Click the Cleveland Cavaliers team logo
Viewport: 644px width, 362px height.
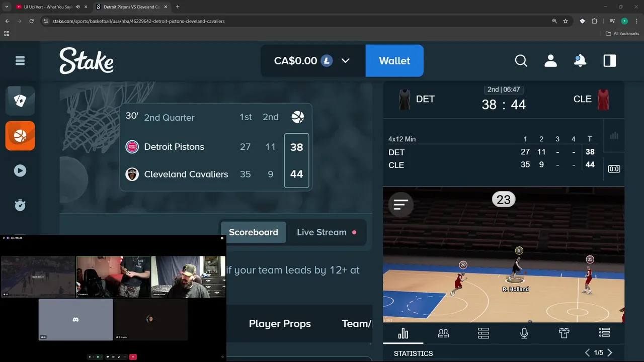tap(132, 174)
